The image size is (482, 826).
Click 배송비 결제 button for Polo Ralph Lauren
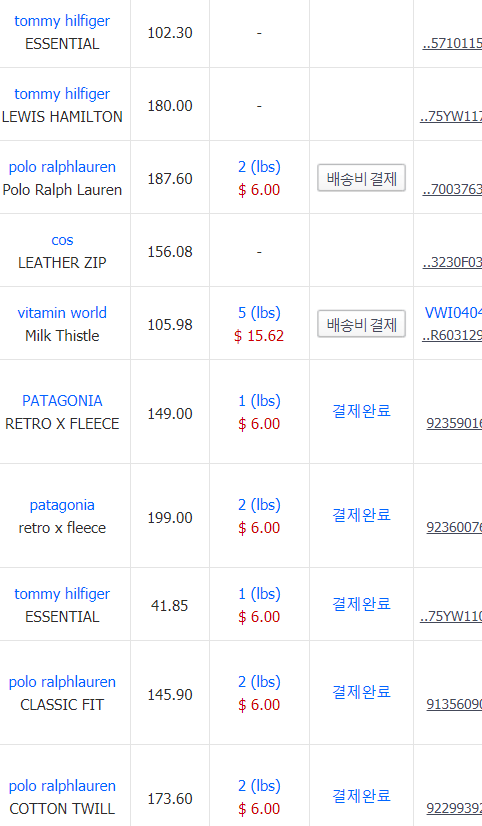click(x=361, y=178)
